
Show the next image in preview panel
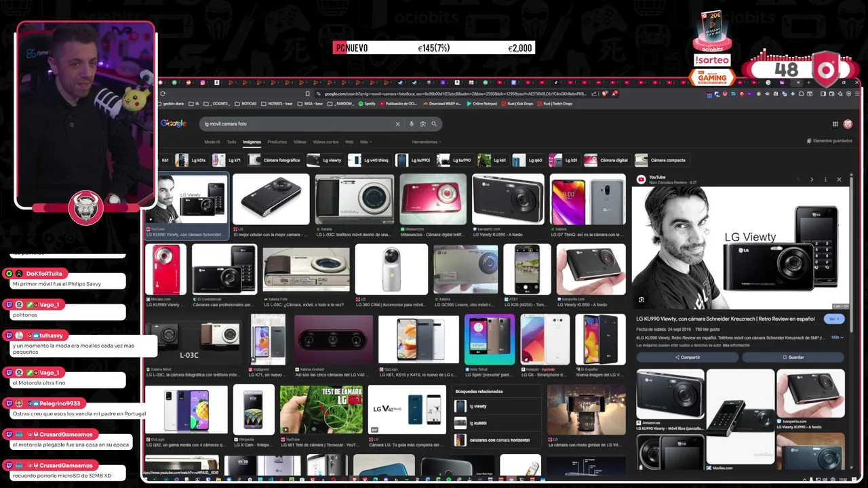(x=812, y=180)
